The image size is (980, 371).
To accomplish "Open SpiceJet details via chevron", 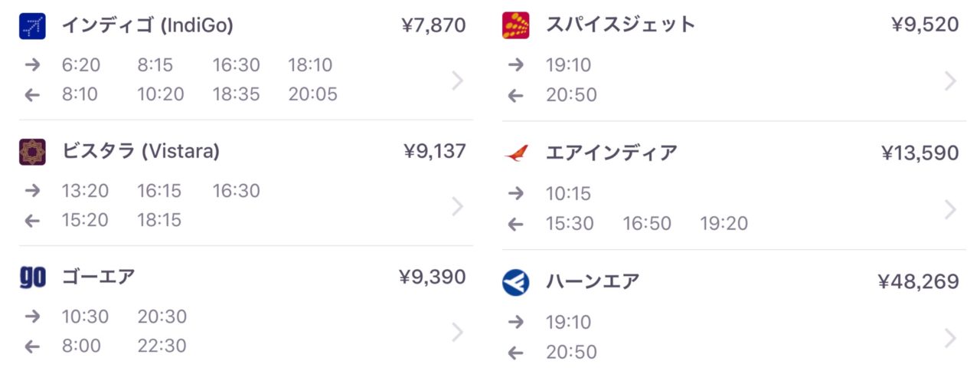I will (x=950, y=80).
